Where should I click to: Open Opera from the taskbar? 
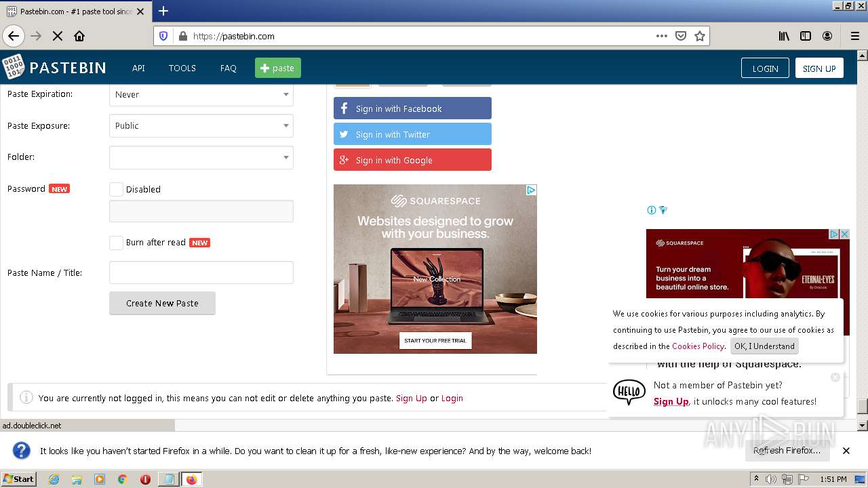[145, 479]
